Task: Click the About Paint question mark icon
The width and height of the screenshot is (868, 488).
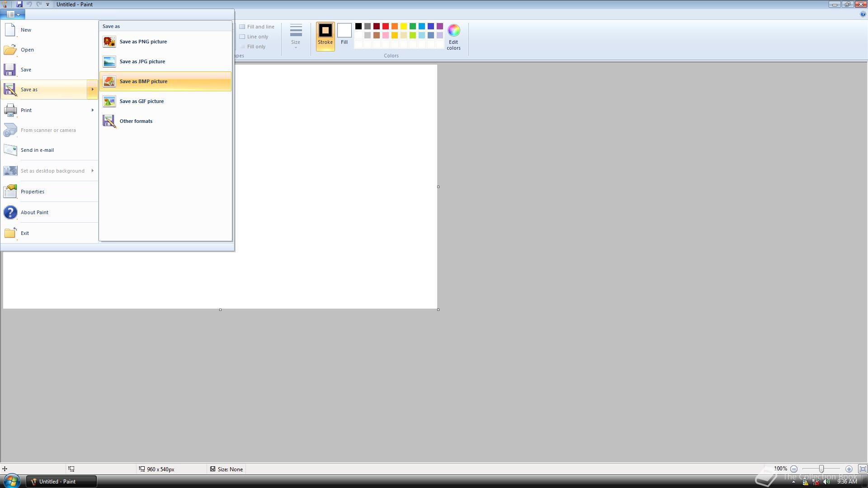Action: tap(10, 212)
